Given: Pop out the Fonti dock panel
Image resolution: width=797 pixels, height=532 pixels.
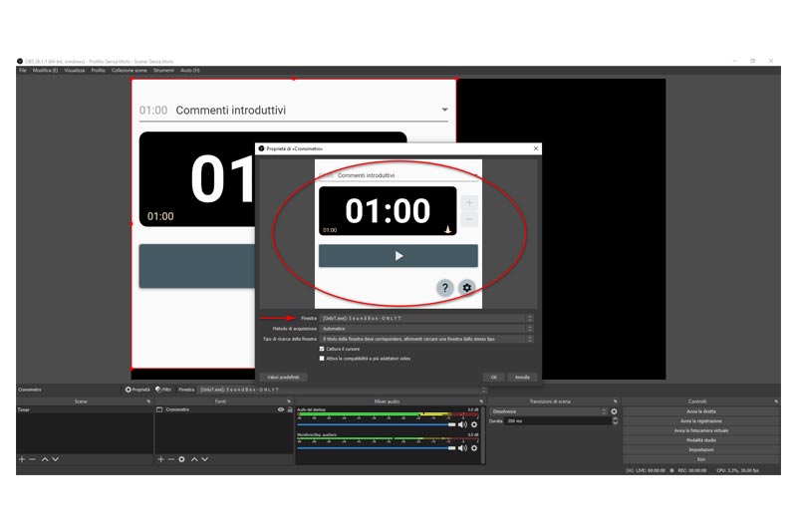Looking at the screenshot, I should [289, 401].
